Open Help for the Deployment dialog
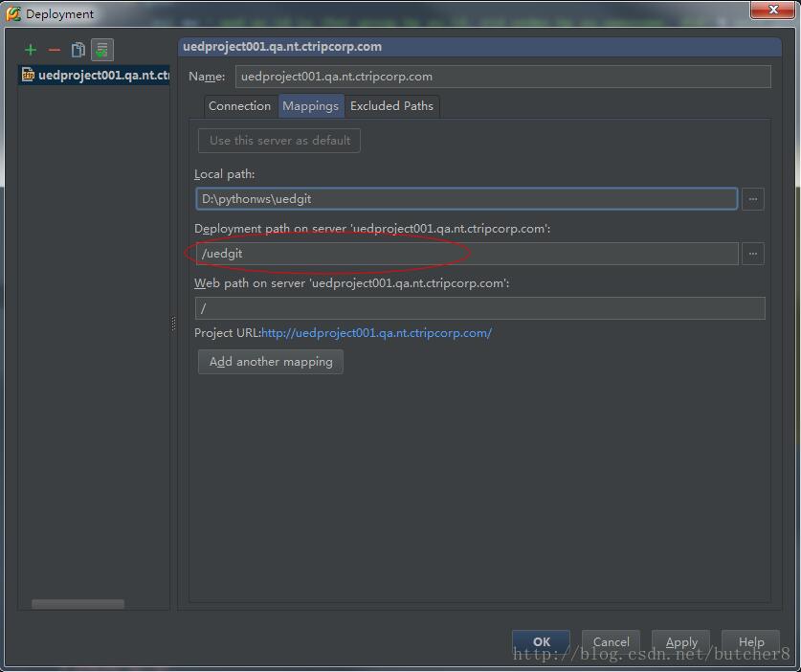801x672 pixels. [751, 642]
